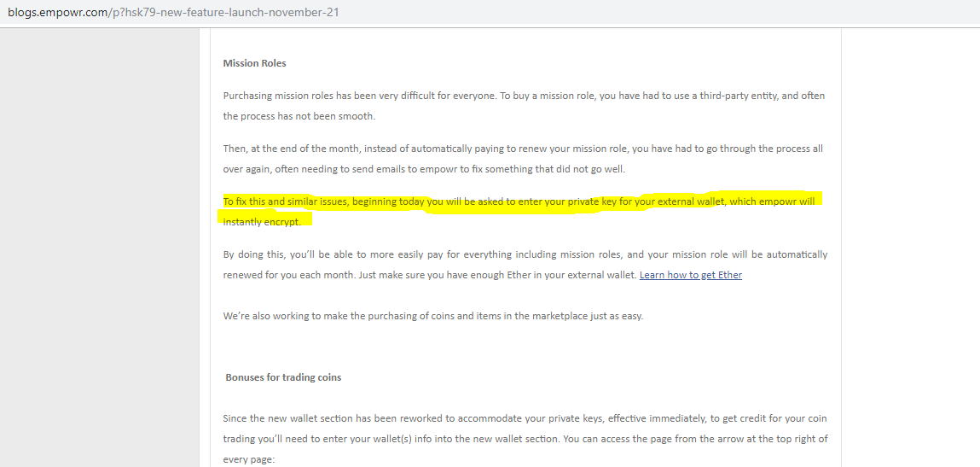The height and width of the screenshot is (467, 980).
Task: Click the blogs.empowr.com URL in address bar
Action: tap(174, 12)
